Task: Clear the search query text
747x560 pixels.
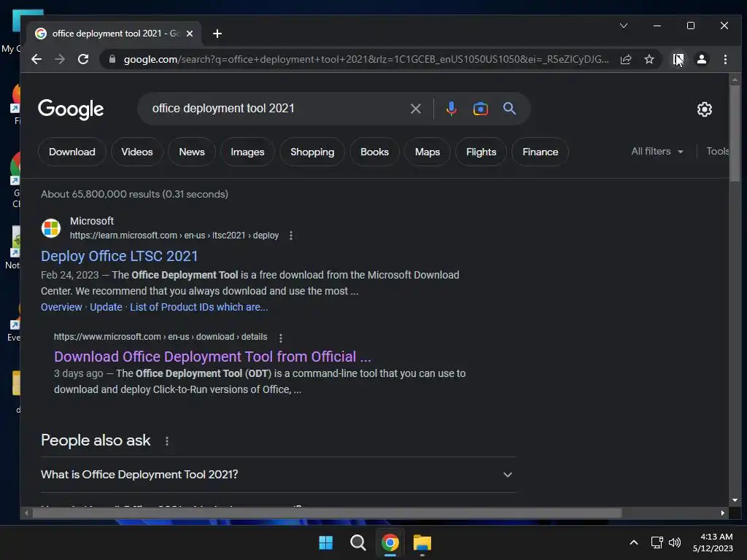Action: pos(415,109)
